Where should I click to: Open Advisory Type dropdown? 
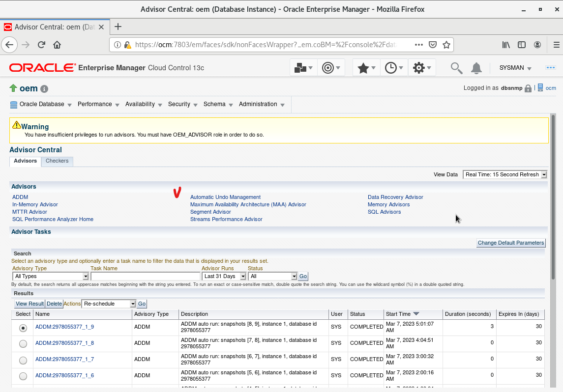[x=50, y=276]
